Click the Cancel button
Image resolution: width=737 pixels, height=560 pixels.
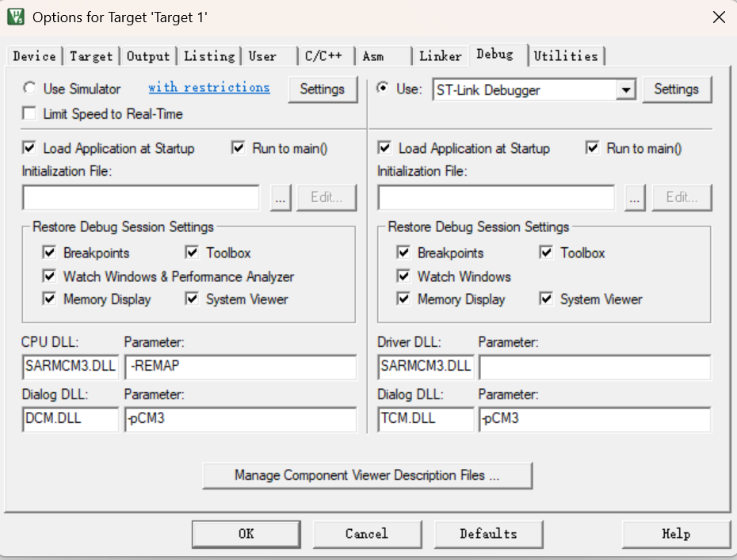(x=367, y=534)
